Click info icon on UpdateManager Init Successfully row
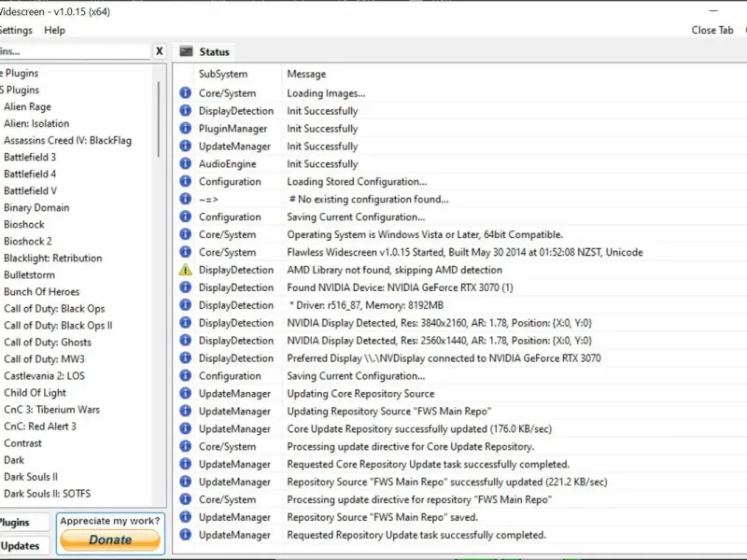Image resolution: width=747 pixels, height=560 pixels. click(x=185, y=147)
